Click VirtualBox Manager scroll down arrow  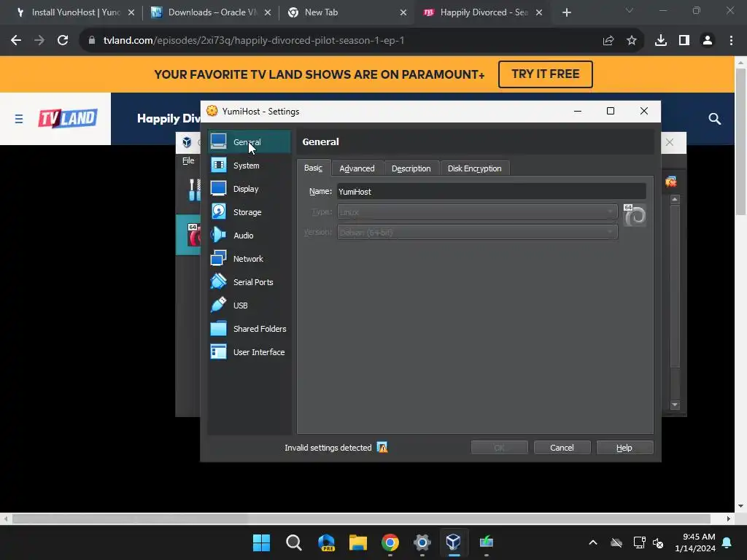click(675, 405)
